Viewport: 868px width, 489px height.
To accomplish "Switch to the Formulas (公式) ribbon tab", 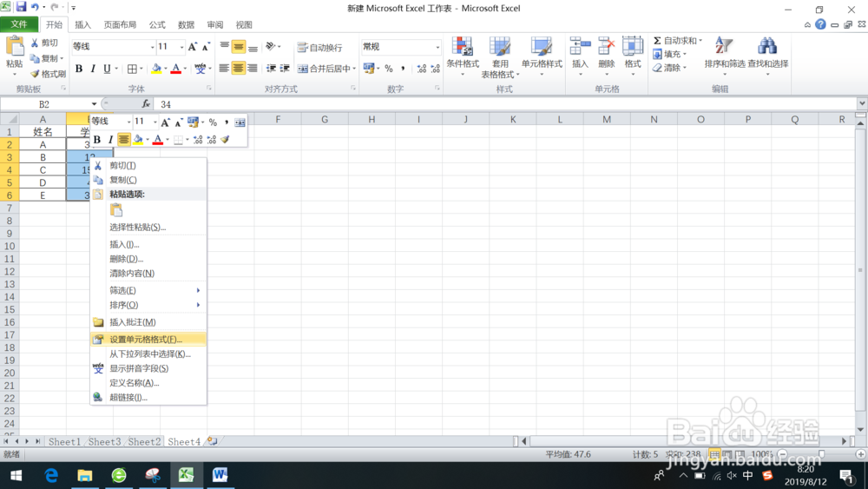I will (156, 25).
